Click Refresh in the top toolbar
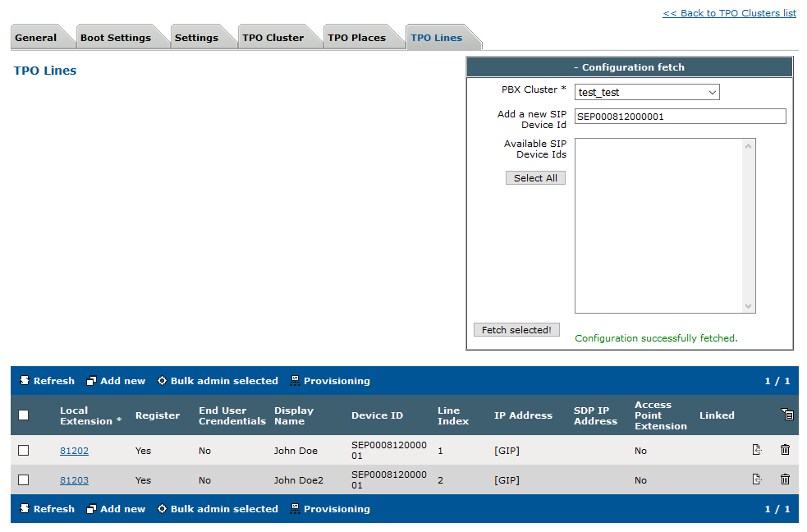Screen dimensions: 807x532 47,381
